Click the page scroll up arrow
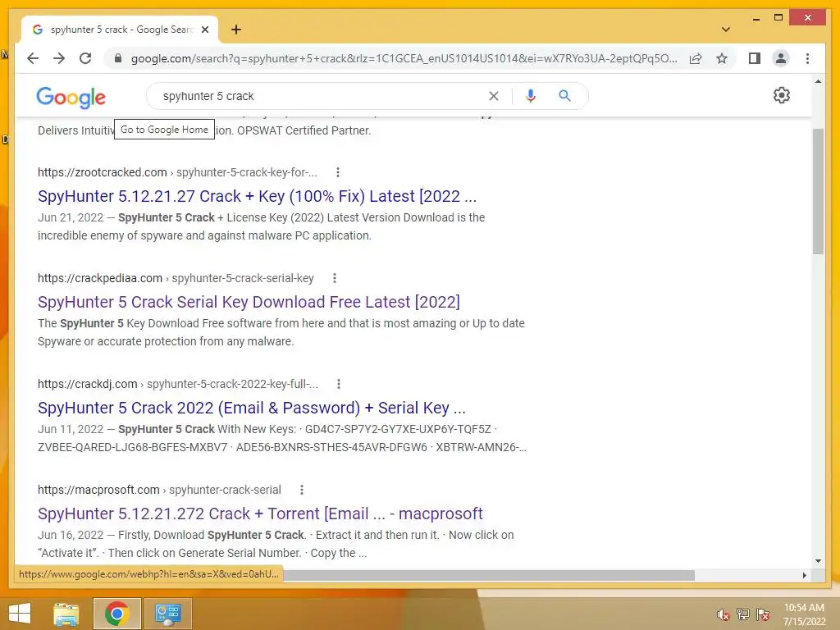This screenshot has width=840, height=630. [x=818, y=81]
